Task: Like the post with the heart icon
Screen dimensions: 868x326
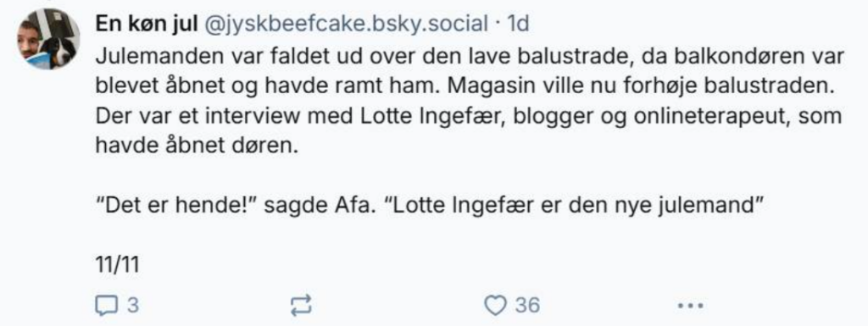Action: tap(495, 305)
